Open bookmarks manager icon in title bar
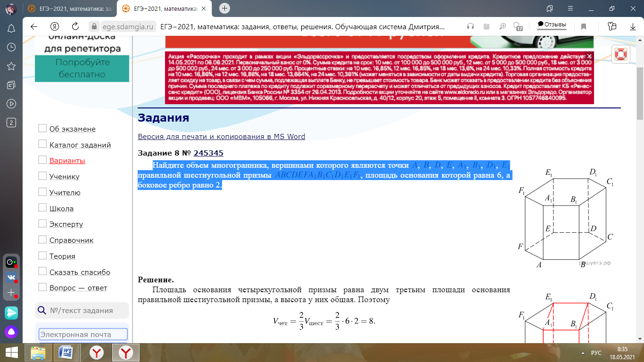644x362 pixels. pos(549,8)
